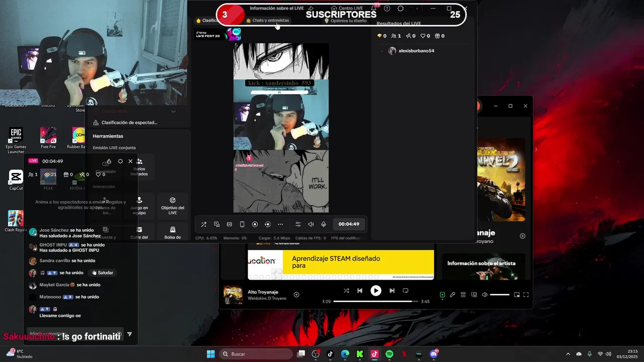Viewport: 644px width, 362px height.
Task: Open the help question mark icon
Action: pos(387,8)
